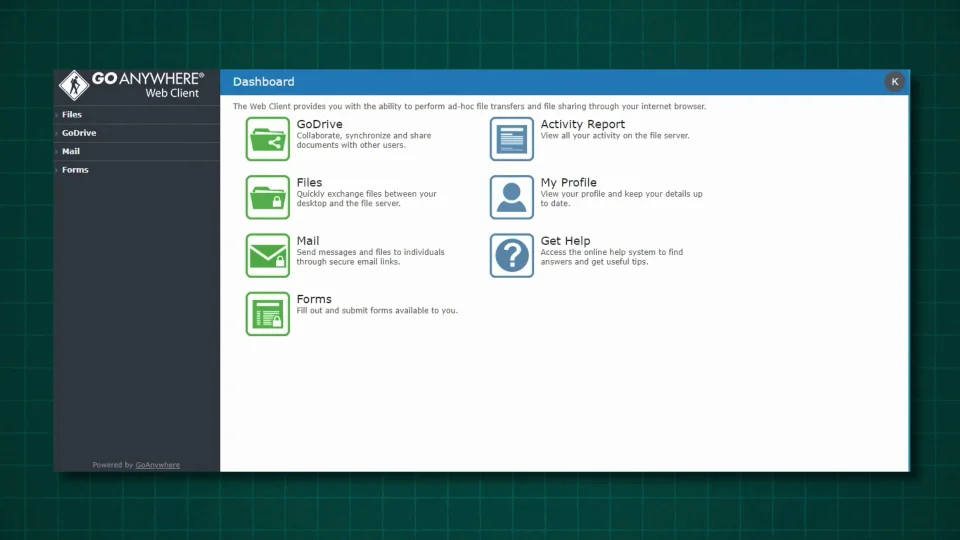The height and width of the screenshot is (540, 960).
Task: Follow the GoAnywhere powered-by link
Action: [x=157, y=465]
